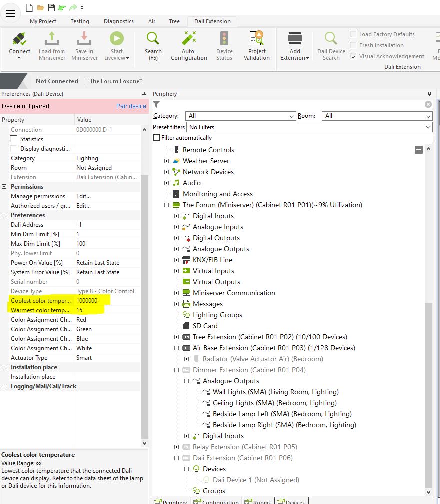Toggle Visual Acknowledgement checkbox
This screenshot has width=440, height=504.
click(x=353, y=56)
